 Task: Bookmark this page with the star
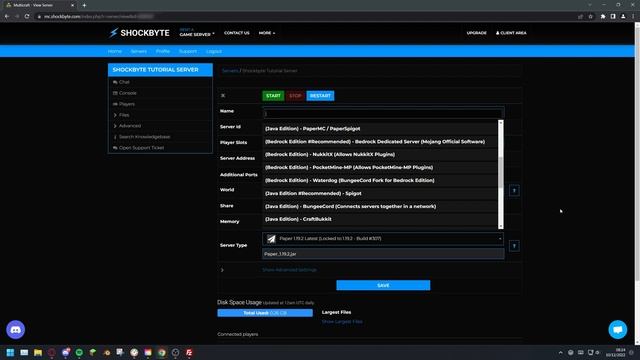[x=591, y=16]
